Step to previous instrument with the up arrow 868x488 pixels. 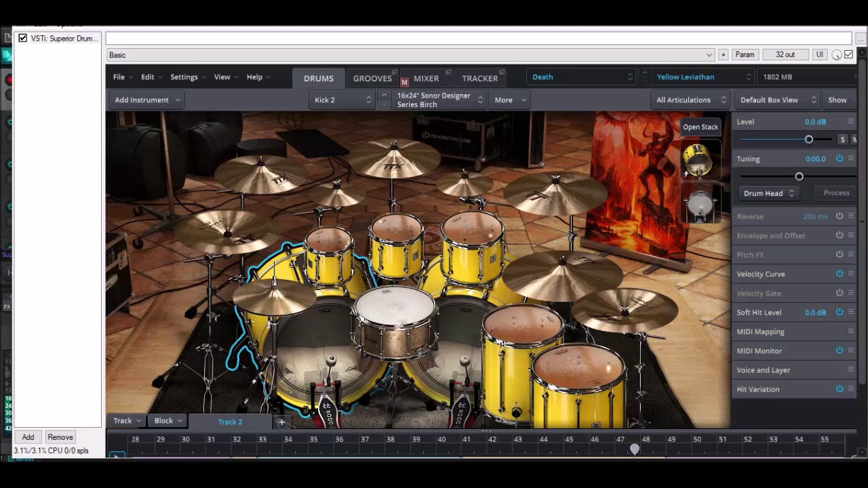(x=384, y=96)
